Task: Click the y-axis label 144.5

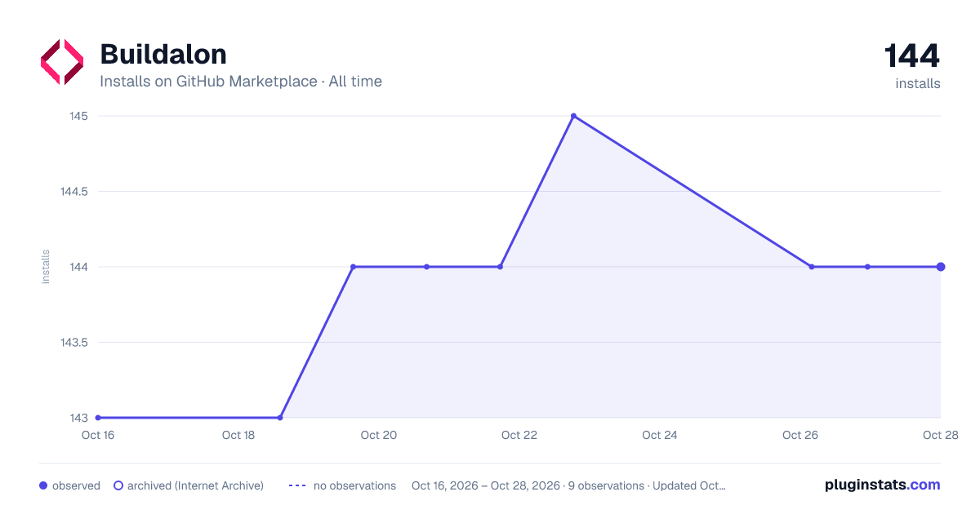Action: point(74,192)
